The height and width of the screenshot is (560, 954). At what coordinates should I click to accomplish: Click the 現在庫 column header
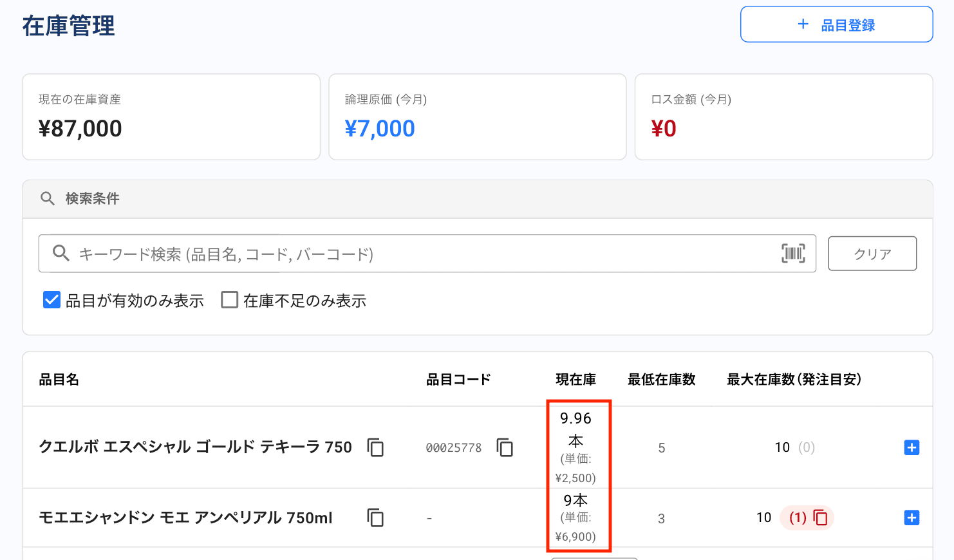576,380
